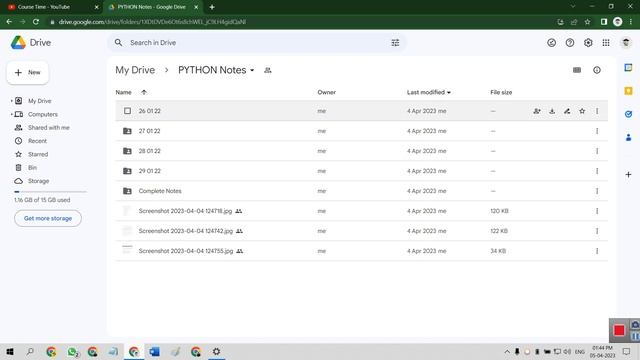Star the 26 01 22 folder
The image size is (640, 360).
(x=582, y=111)
